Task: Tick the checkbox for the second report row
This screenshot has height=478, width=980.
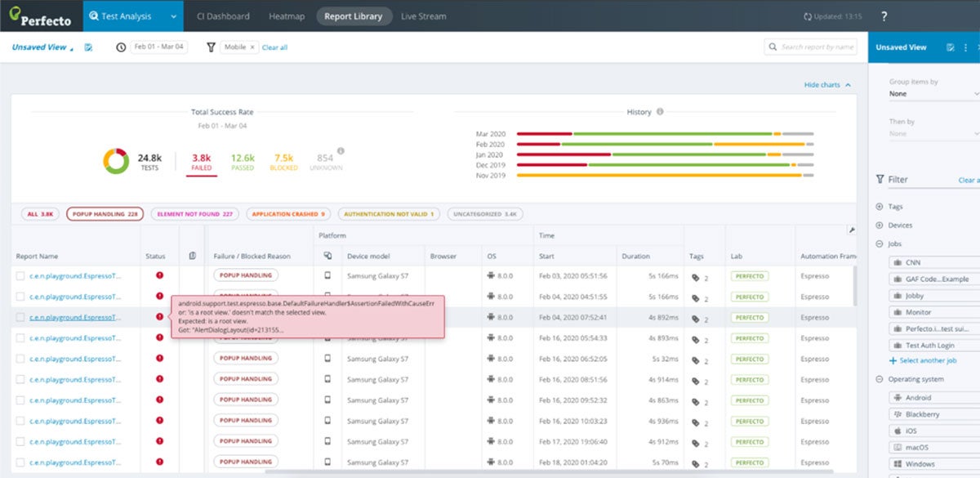Action: 20,297
